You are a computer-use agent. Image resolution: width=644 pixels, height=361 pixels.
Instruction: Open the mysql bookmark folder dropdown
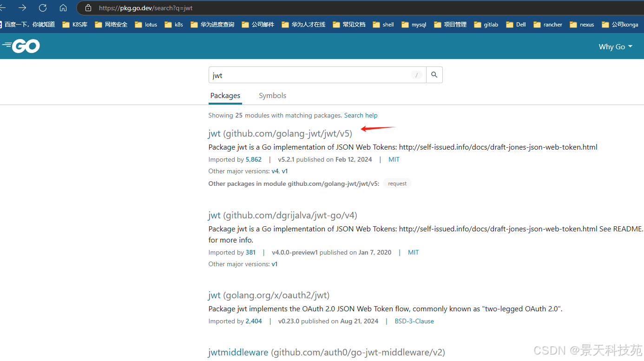414,25
